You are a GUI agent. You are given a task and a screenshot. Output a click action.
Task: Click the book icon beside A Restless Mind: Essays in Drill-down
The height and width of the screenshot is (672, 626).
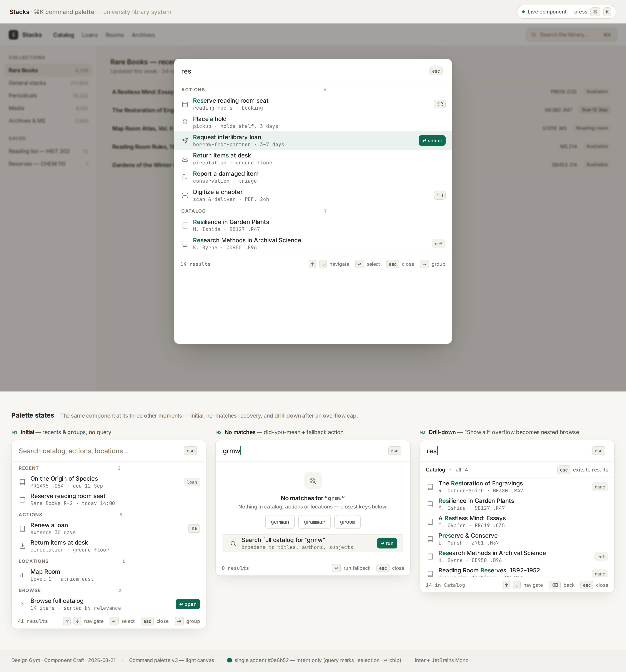[430, 522]
